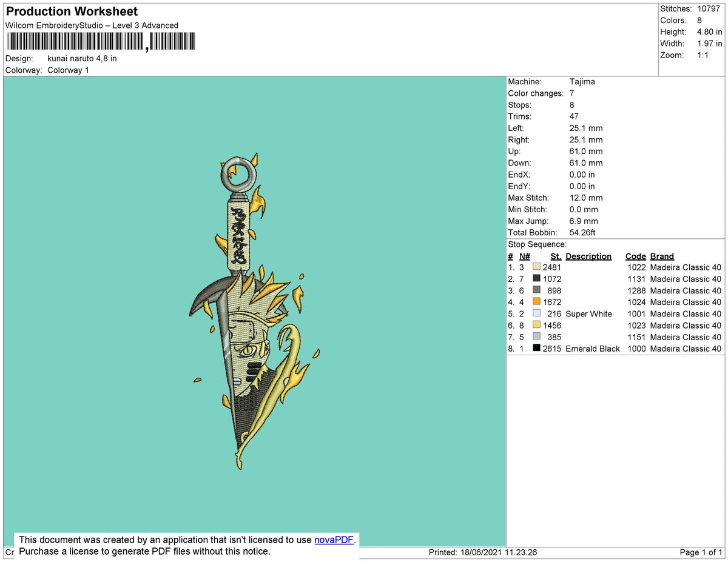This screenshot has height=562, width=728.
Task: Click the orange swatch for code 1024
Action: point(536,302)
